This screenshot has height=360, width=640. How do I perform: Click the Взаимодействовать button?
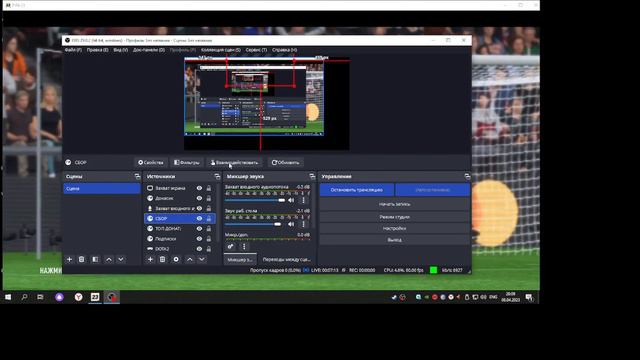[235, 162]
